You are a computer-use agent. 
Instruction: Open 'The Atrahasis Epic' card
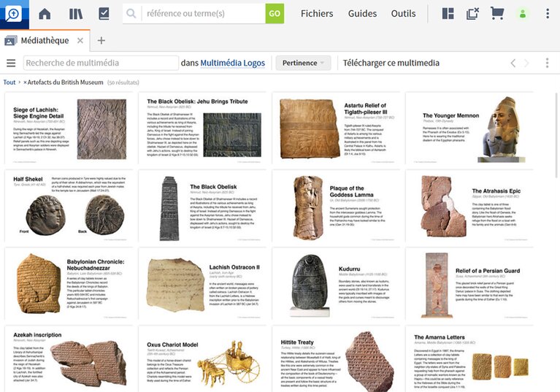point(469,206)
